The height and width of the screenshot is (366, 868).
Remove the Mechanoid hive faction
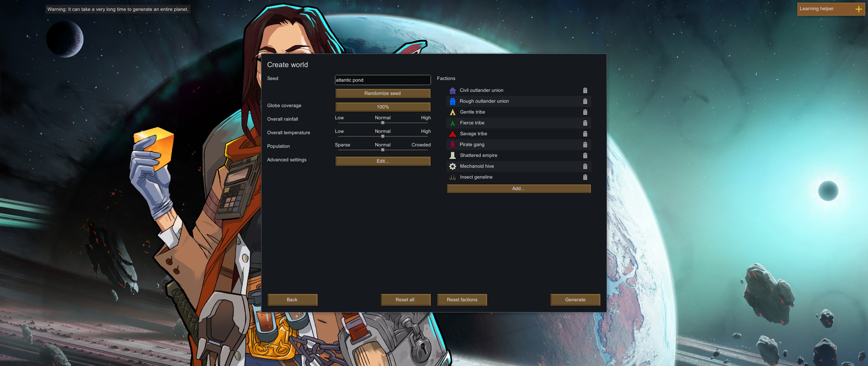[x=585, y=166]
